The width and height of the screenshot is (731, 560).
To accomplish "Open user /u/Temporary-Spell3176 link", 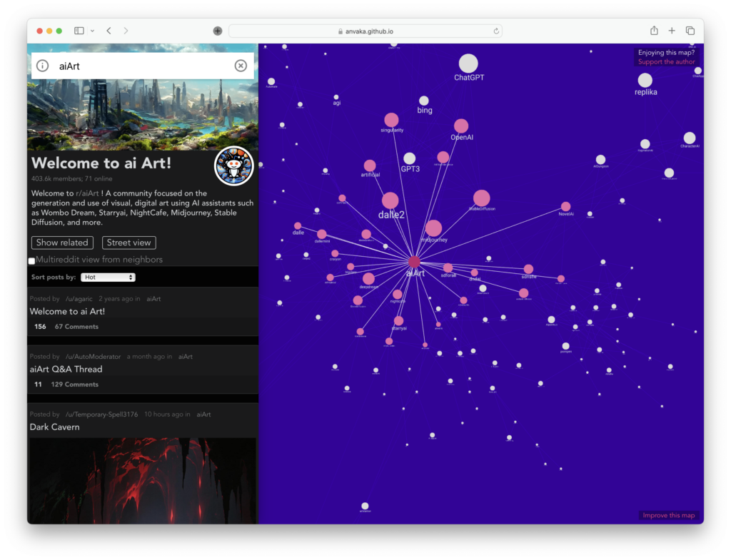I will point(101,414).
